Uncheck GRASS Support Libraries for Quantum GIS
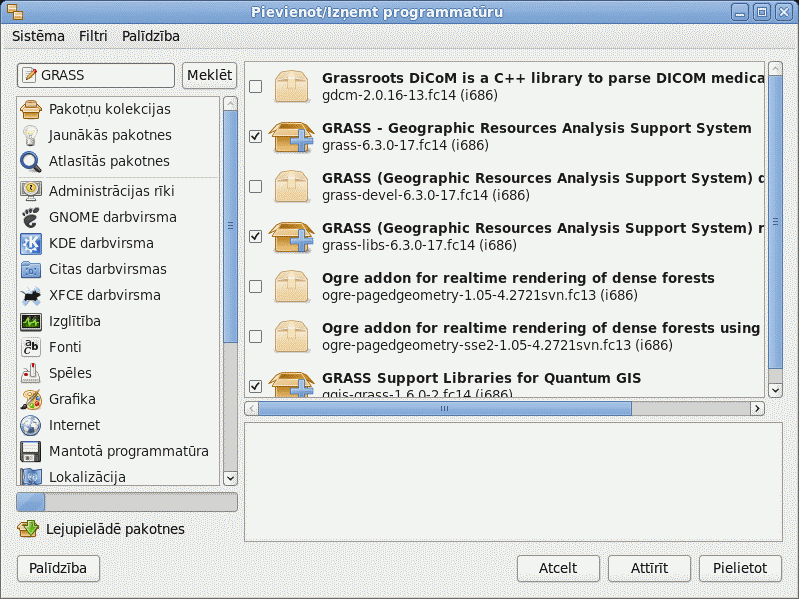The width and height of the screenshot is (799, 599). tap(255, 386)
